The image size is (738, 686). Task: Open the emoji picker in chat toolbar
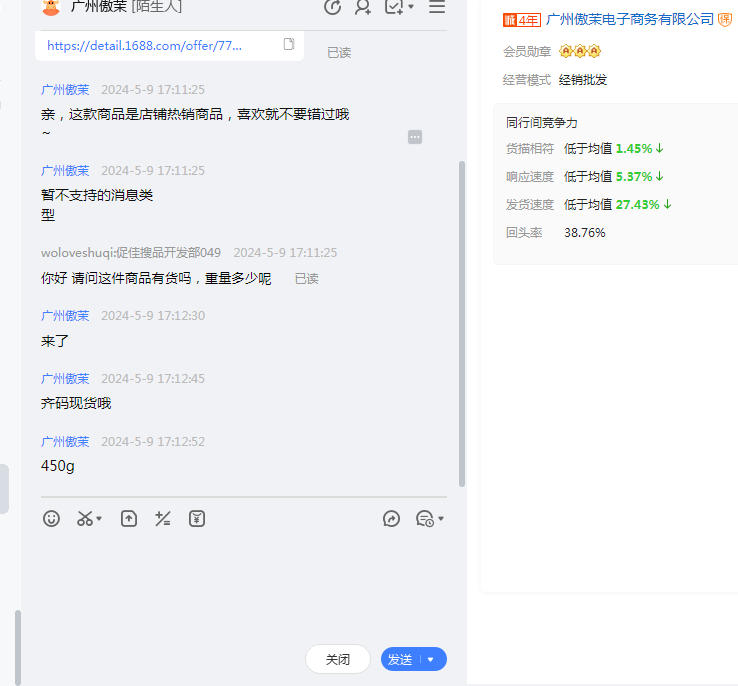point(52,518)
